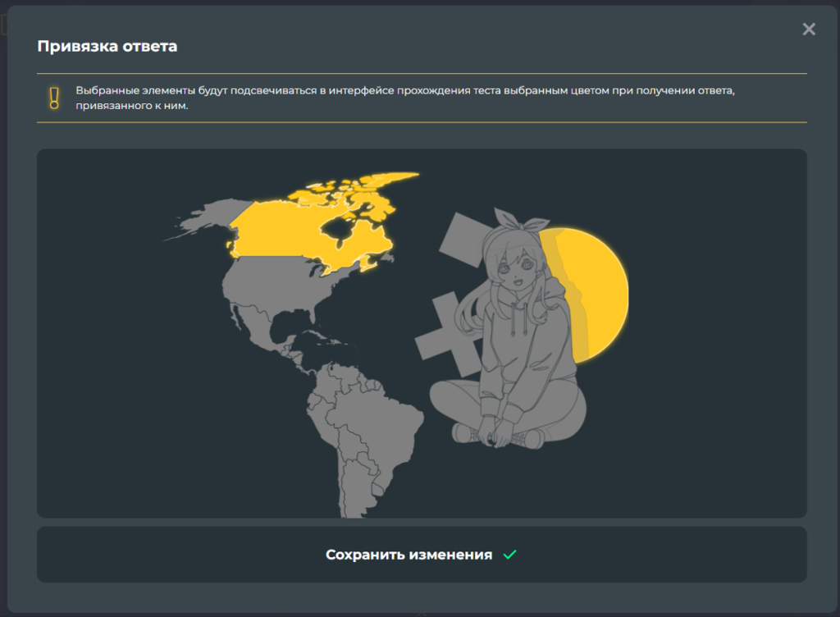Click the Привязка ответа heading
Screen dimensions: 840x617
[107, 46]
